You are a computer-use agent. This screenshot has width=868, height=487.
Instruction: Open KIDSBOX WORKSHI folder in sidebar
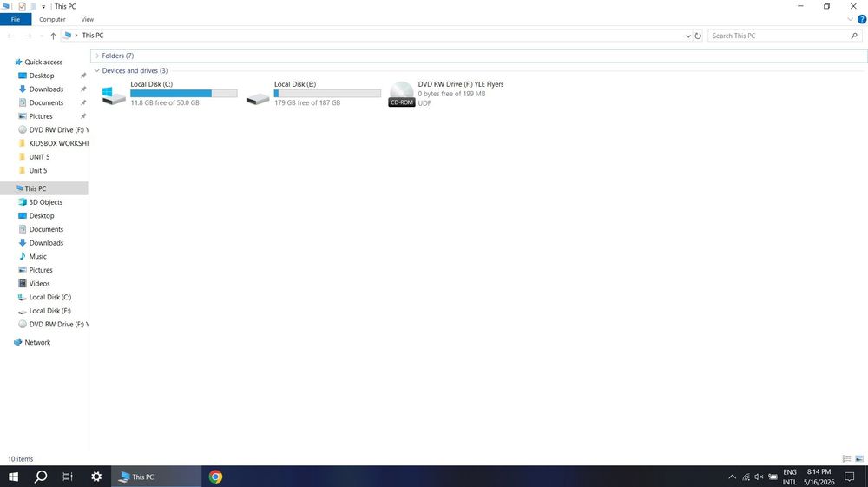point(59,143)
